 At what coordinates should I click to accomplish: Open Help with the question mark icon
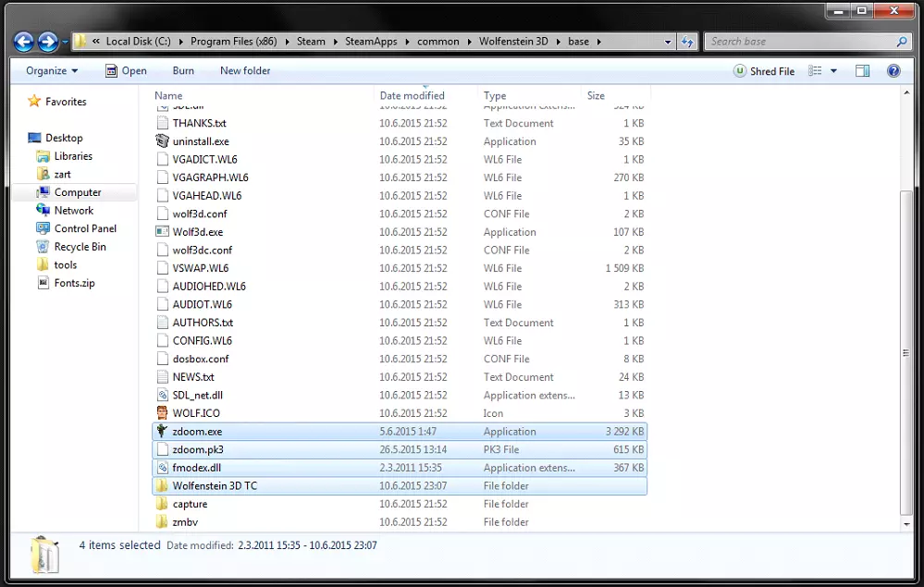click(x=893, y=71)
